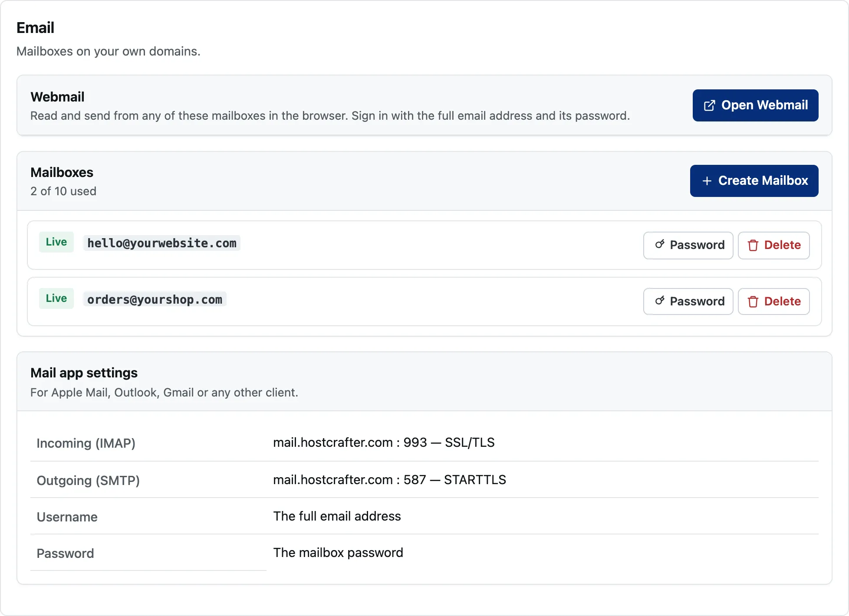This screenshot has width=849, height=616.
Task: Delete the hello@yourwebsite.com mailbox
Action: coord(773,245)
